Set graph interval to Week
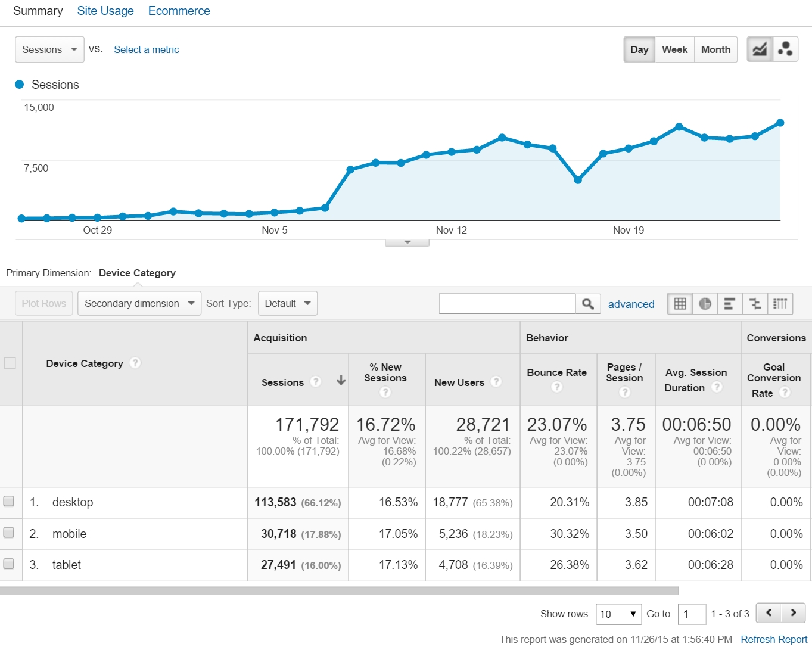Viewport: 812px width, 647px height. pos(674,49)
